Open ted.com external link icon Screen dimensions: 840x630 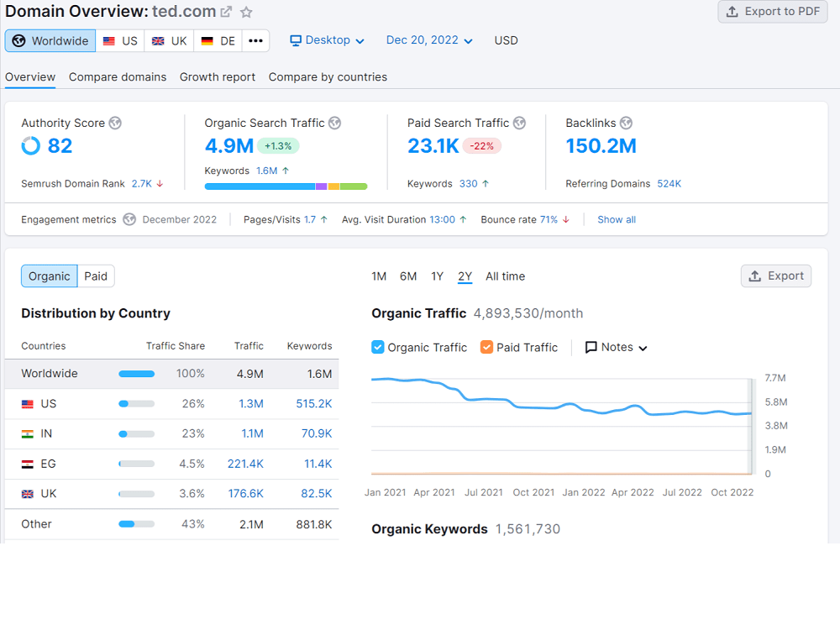(227, 11)
